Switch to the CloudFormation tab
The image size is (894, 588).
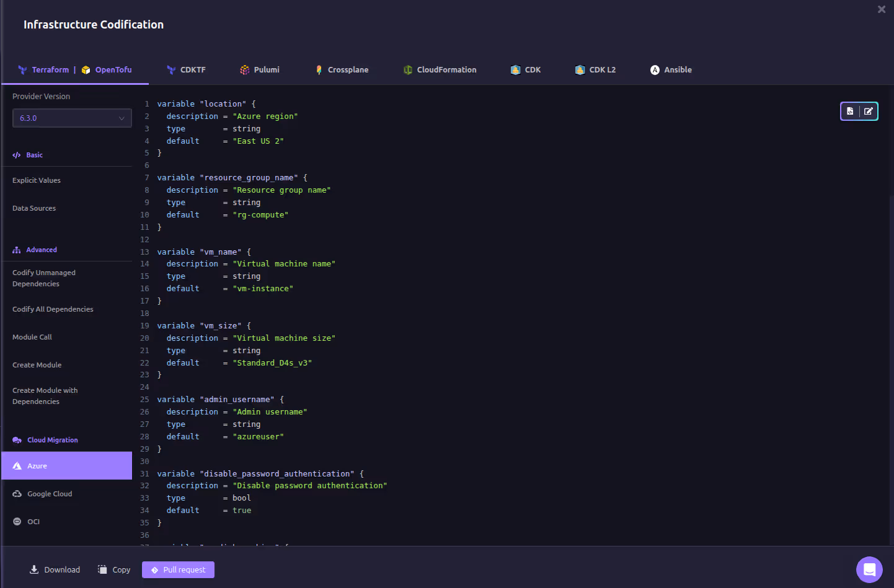(440, 70)
